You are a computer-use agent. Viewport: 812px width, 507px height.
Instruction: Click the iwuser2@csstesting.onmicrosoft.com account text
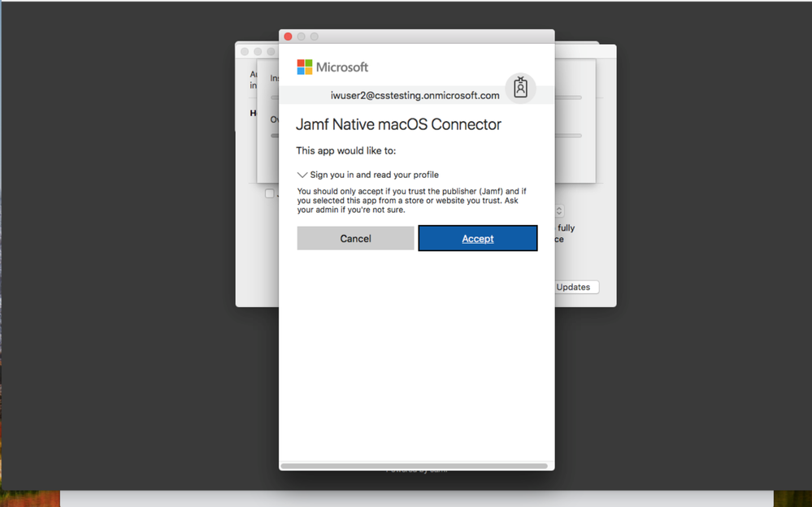(415, 95)
